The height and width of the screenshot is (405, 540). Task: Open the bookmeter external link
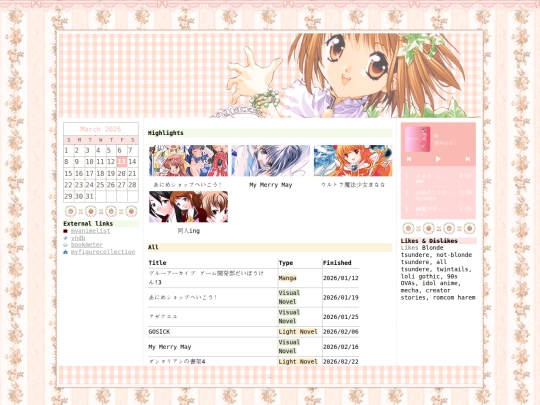[x=87, y=245]
